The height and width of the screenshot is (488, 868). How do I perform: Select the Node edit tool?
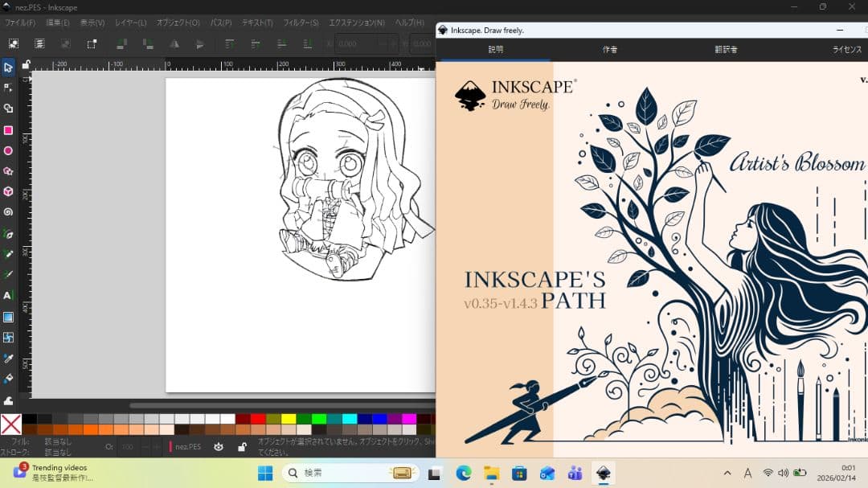coord(8,88)
